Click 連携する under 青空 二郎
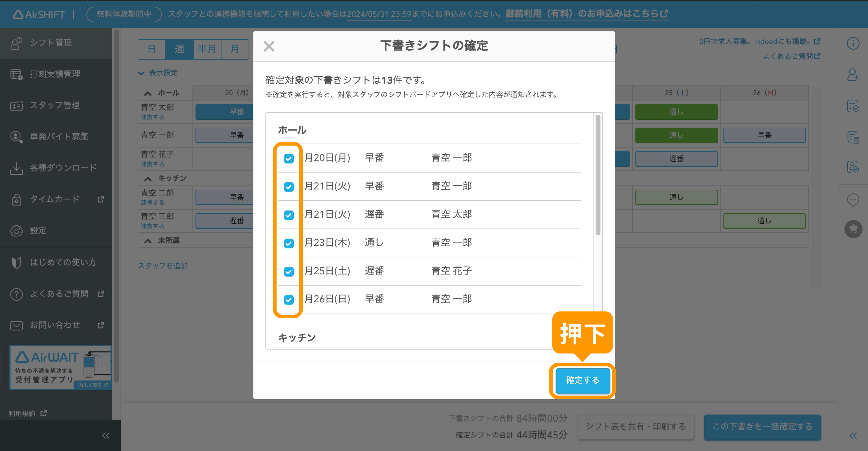Screen dimensions: 868x451 point(152,202)
